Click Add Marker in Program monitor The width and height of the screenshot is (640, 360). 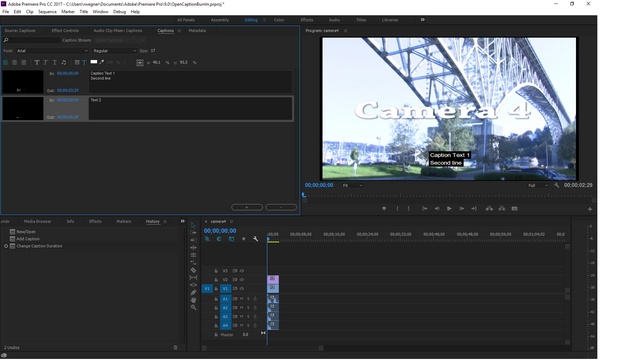pos(384,209)
